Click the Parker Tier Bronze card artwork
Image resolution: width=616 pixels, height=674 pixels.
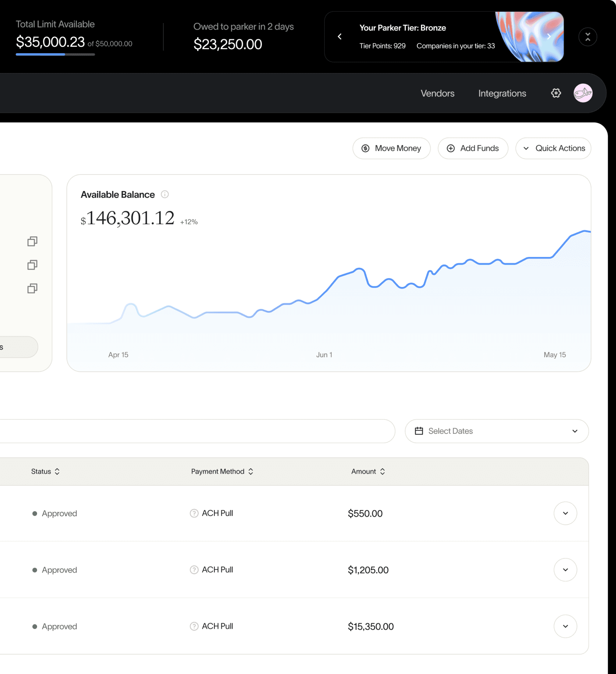point(530,37)
